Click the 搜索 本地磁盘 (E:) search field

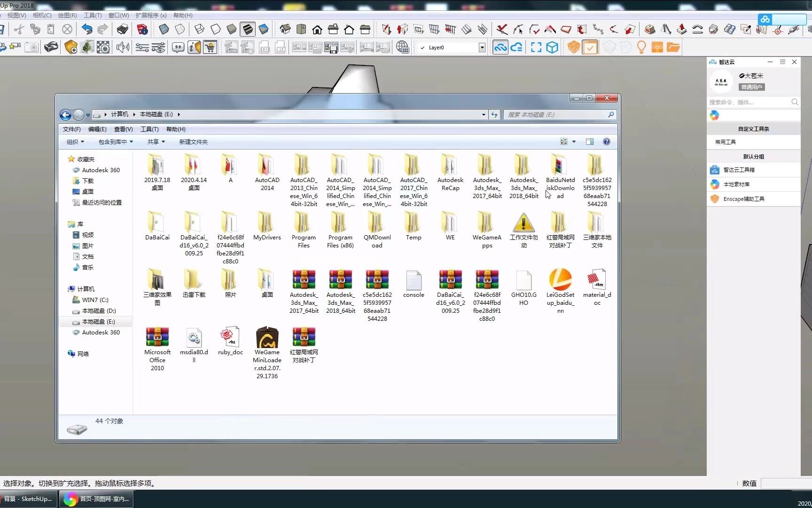point(559,114)
